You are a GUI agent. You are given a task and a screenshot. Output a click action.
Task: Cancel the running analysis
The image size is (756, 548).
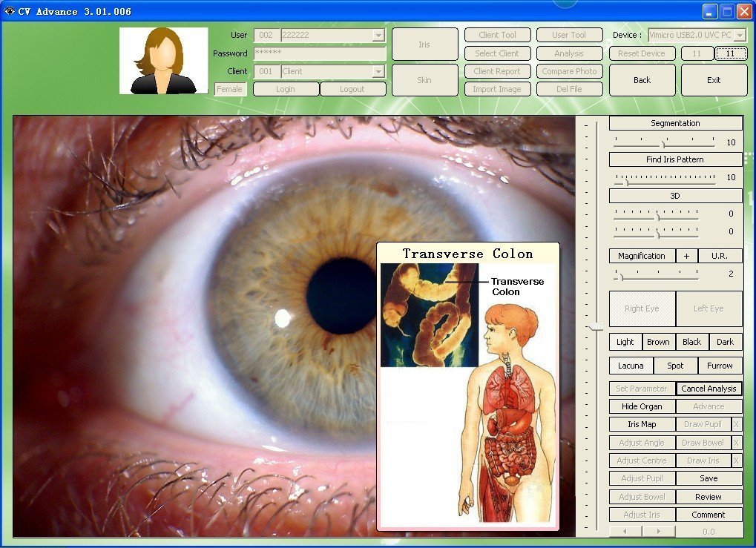click(709, 388)
